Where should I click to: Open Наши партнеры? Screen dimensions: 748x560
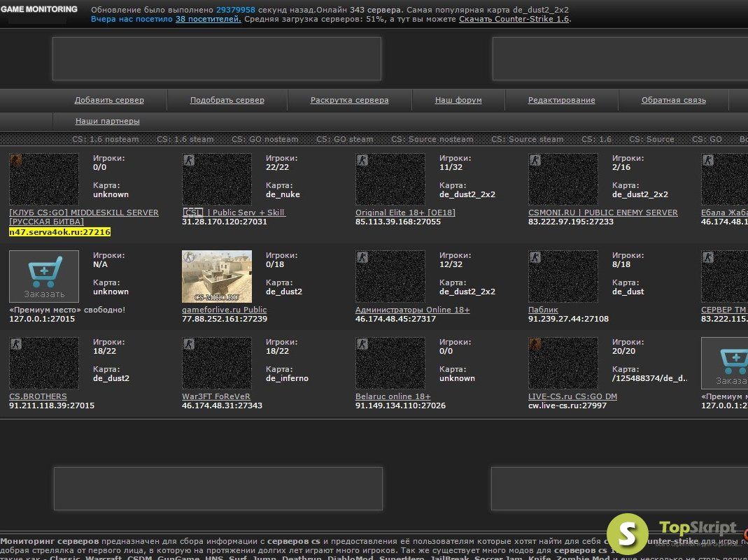[x=107, y=121]
